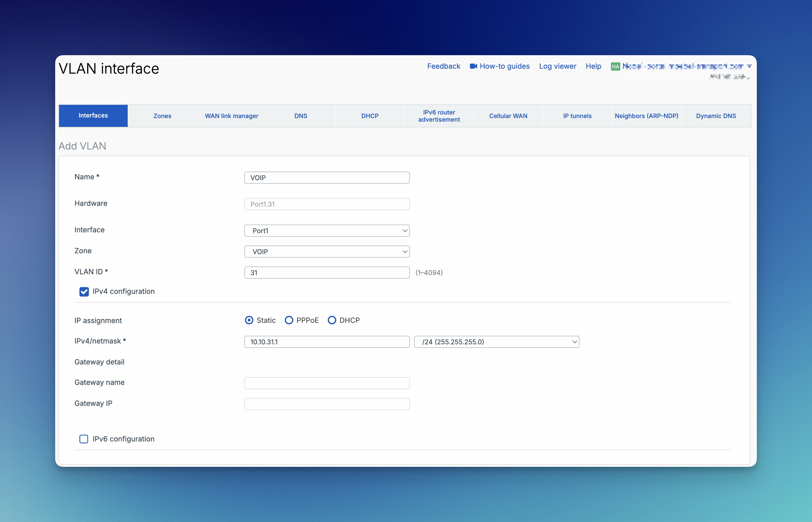Switch to the Interfaces tab
Screen dimensions: 812x522
(93, 116)
